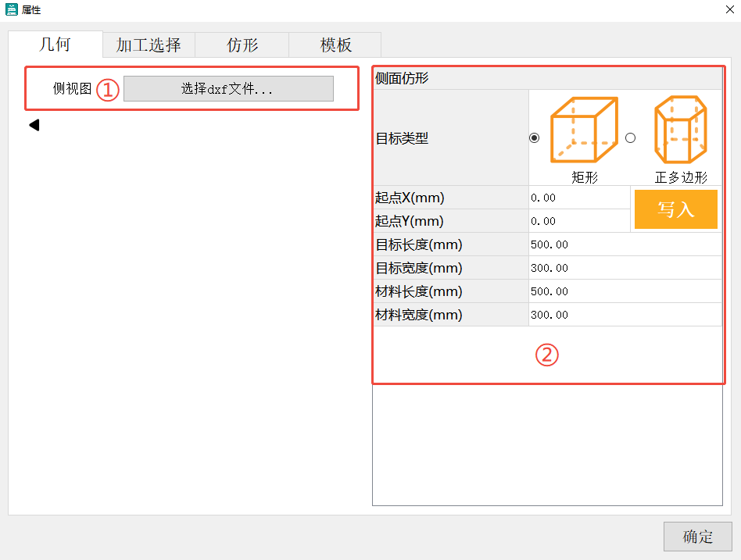741x560 pixels.
Task: Click the 选择dxf文件... button
Action: point(228,89)
